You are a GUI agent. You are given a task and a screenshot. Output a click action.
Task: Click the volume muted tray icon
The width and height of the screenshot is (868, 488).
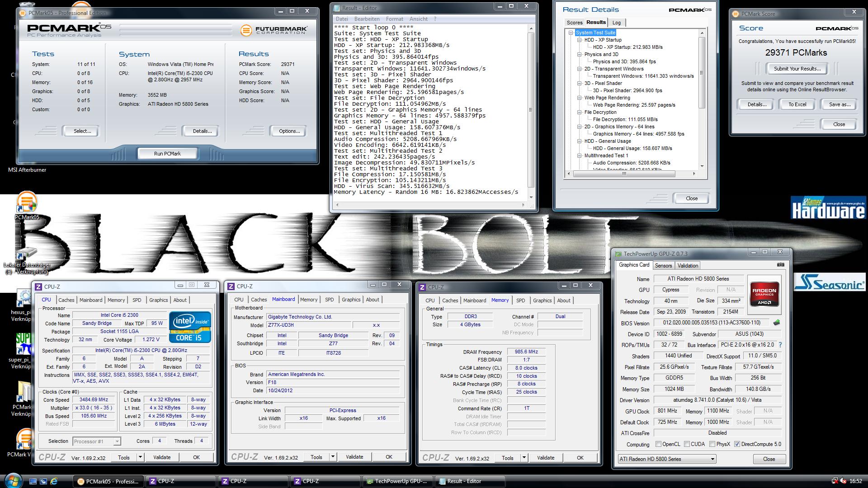click(x=843, y=481)
